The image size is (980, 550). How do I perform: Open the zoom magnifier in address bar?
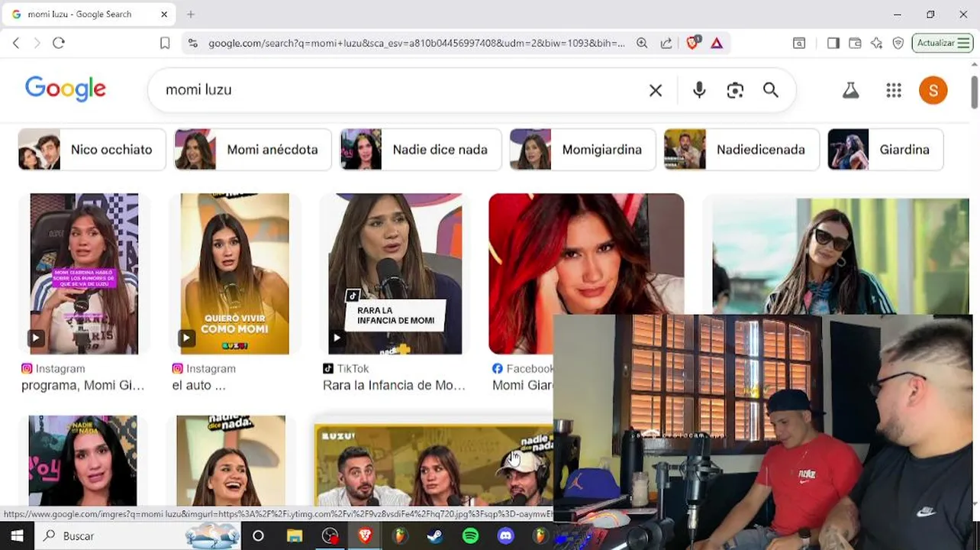(x=642, y=44)
